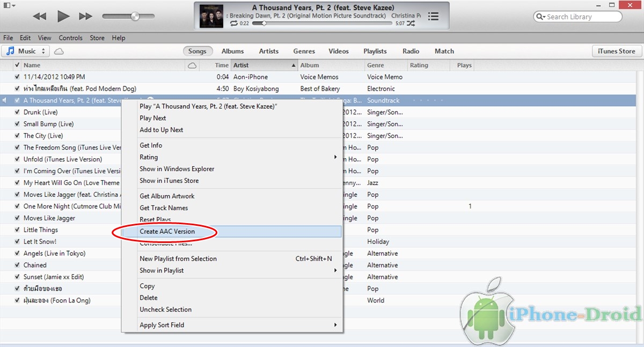Switch to the Playlists tab
This screenshot has height=347, width=644.
coord(375,51)
